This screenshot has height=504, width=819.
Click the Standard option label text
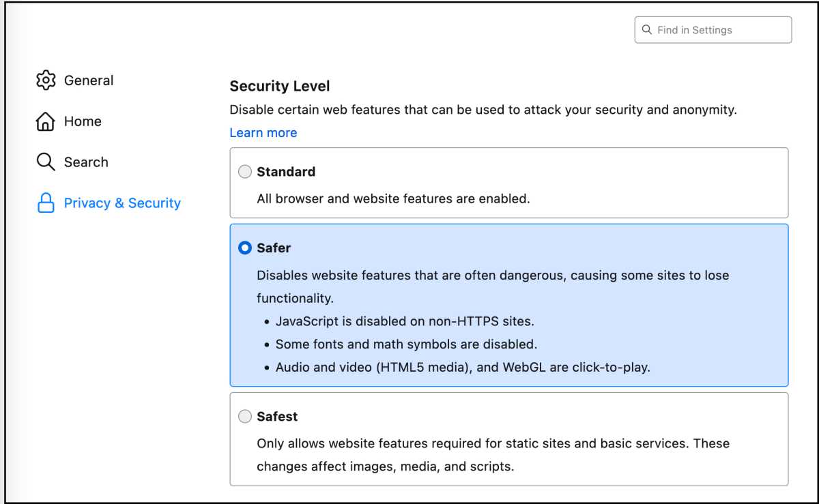(286, 172)
